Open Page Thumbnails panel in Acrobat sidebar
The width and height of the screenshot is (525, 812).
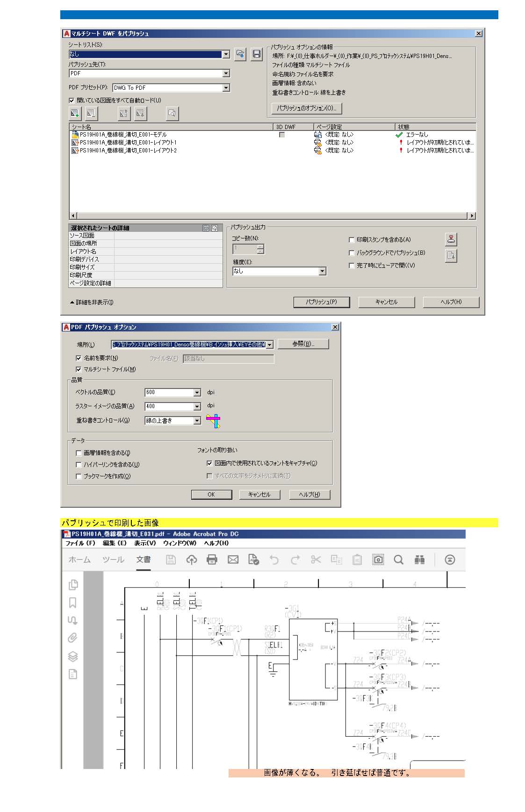coord(73,585)
